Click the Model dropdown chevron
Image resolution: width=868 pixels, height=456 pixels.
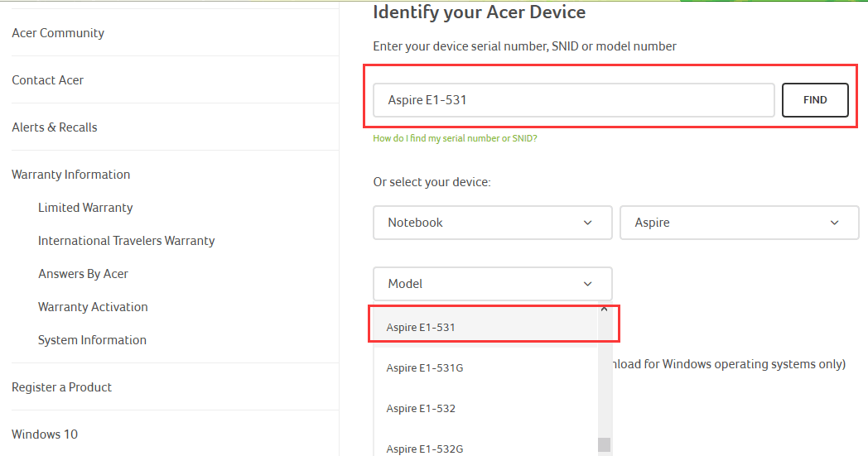click(588, 284)
